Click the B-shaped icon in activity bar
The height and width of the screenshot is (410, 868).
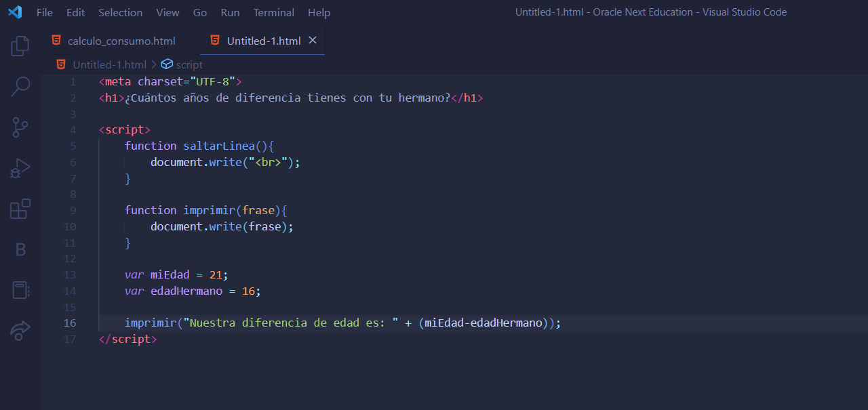(x=20, y=249)
